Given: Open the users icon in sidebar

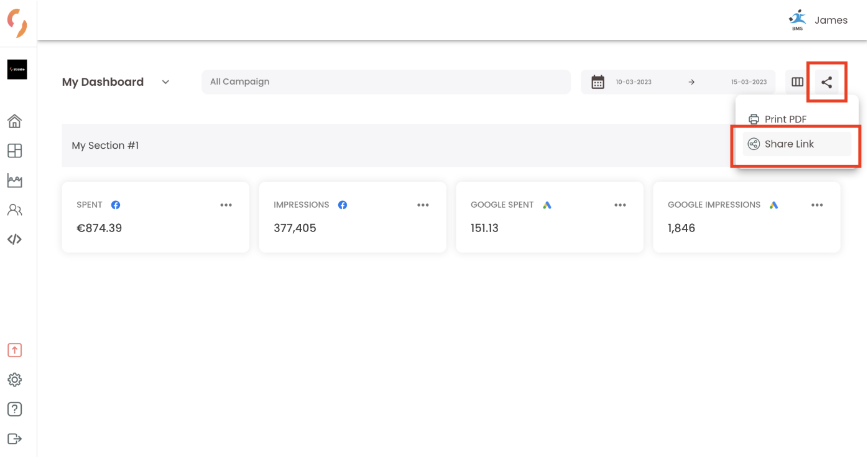Looking at the screenshot, I should coord(14,210).
